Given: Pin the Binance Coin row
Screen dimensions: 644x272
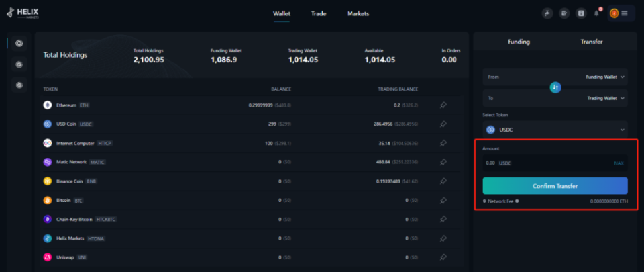Looking at the screenshot, I should coord(443,181).
